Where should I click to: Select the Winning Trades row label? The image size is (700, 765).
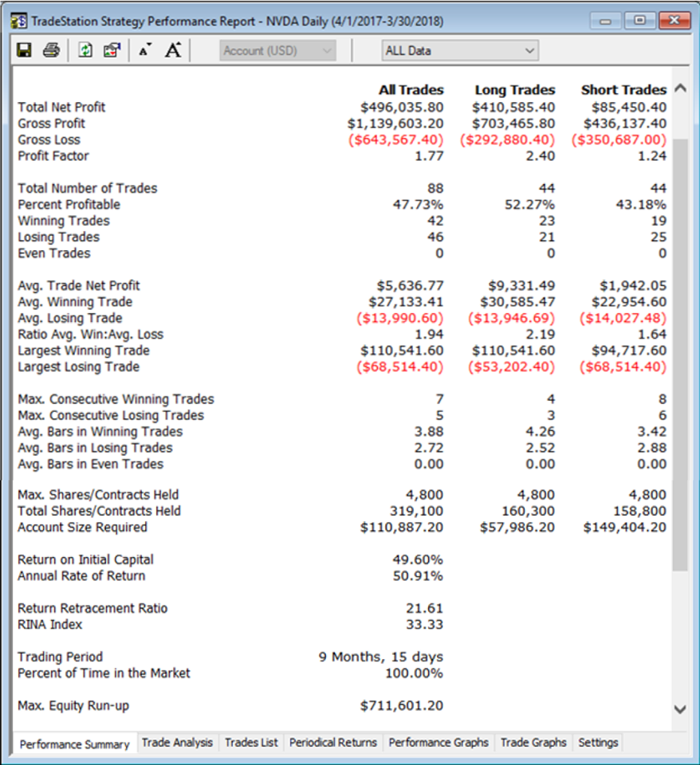pyautogui.click(x=64, y=221)
